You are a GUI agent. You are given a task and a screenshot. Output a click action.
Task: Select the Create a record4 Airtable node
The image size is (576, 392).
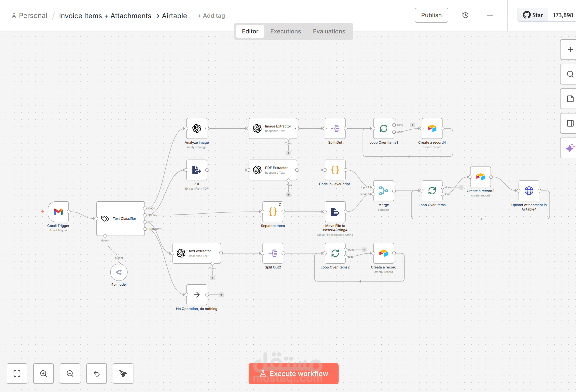432,128
